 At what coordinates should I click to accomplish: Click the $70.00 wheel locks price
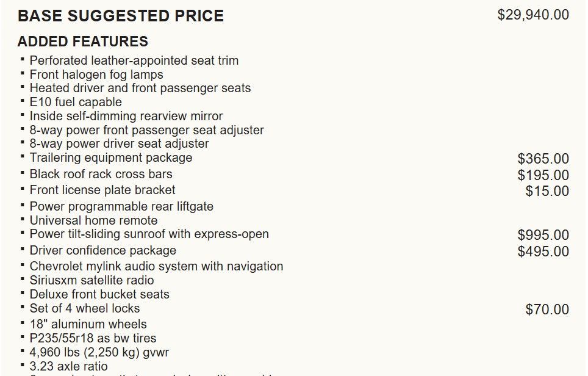tap(547, 309)
